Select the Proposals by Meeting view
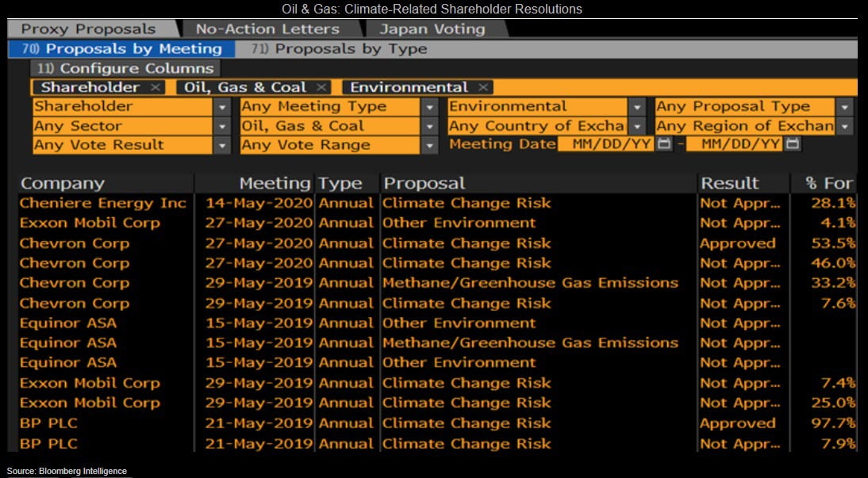The width and height of the screenshot is (868, 478). point(121,48)
